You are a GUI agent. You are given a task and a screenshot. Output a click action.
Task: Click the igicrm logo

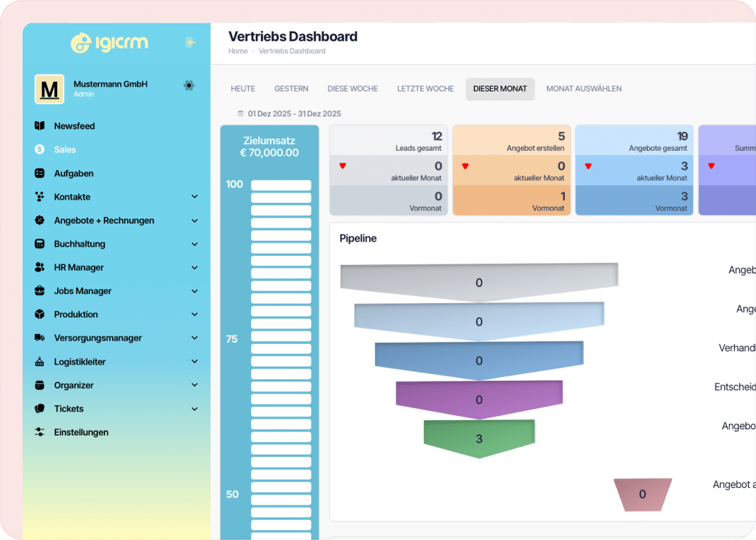tap(109, 43)
